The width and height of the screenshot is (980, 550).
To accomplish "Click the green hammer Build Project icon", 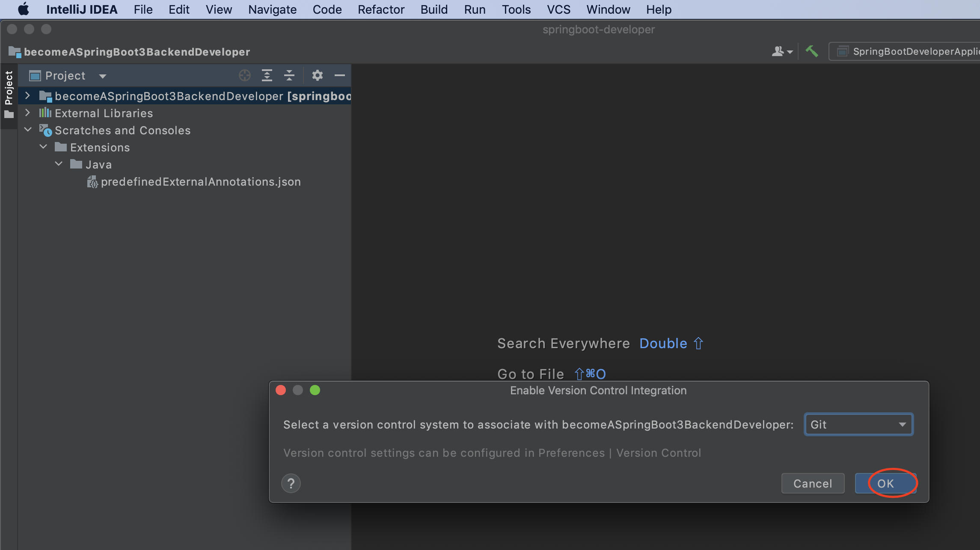I will (812, 51).
